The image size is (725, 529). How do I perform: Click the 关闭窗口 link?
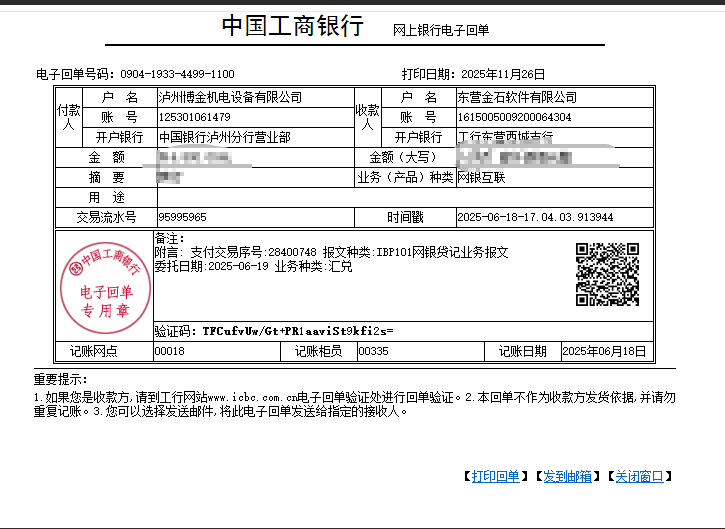[x=639, y=476]
